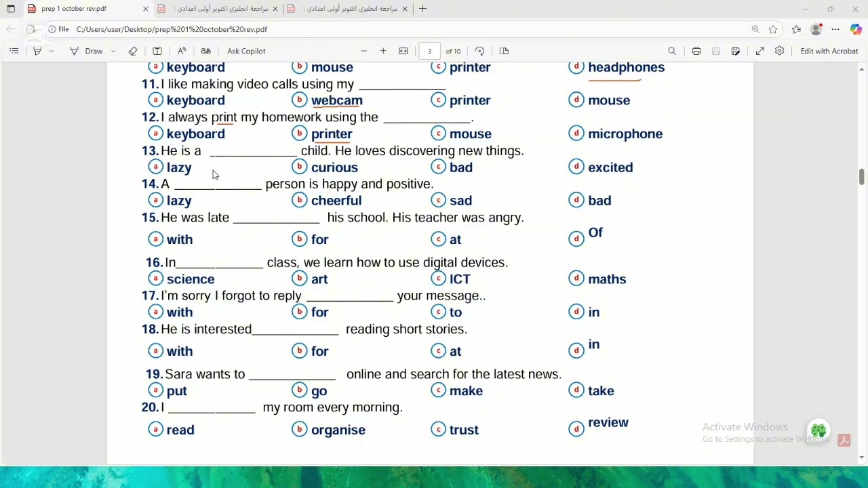Select the Erase tool
Image resolution: width=868 pixels, height=488 pixels.
click(133, 51)
